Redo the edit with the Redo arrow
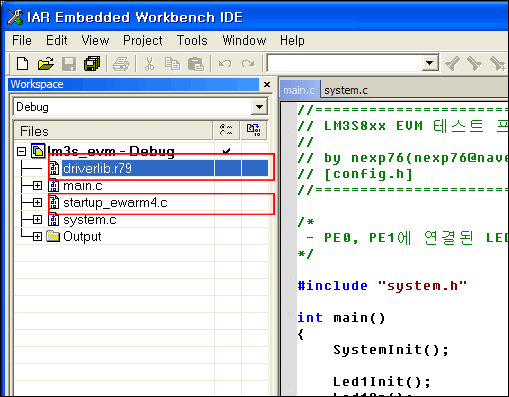 [x=248, y=63]
